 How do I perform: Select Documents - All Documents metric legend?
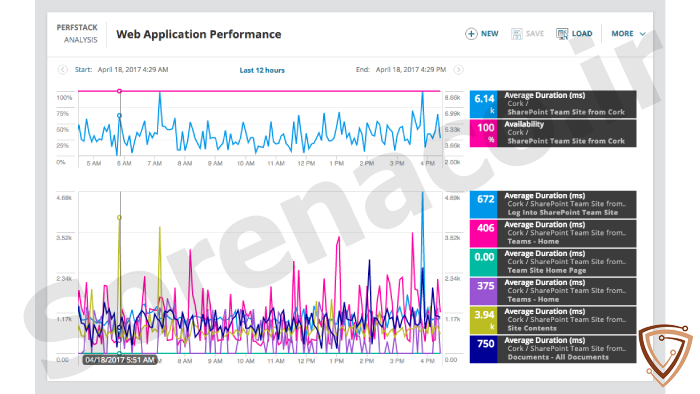pyautogui.click(x=553, y=349)
